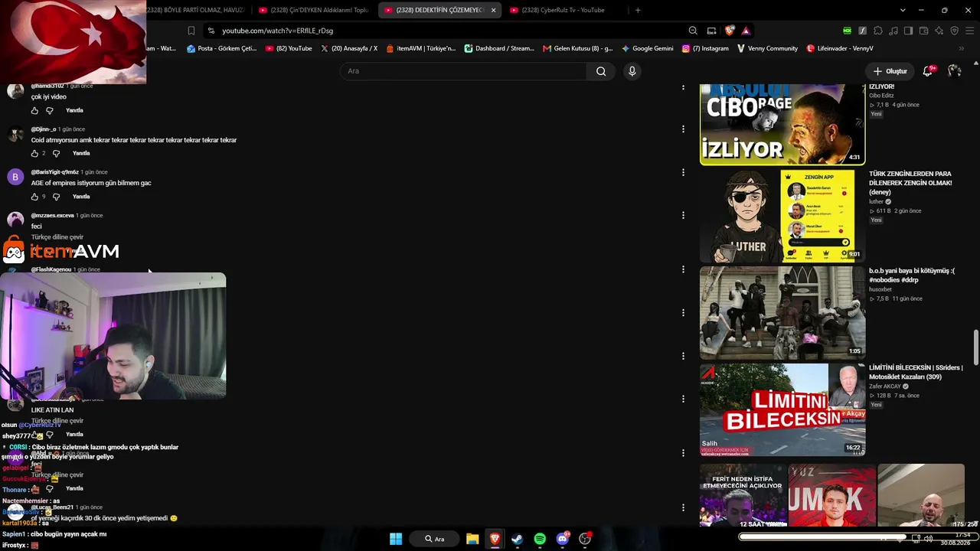Open "(20) Anasayfa / X" bookmark
This screenshot has height=551, width=980.
(349, 48)
